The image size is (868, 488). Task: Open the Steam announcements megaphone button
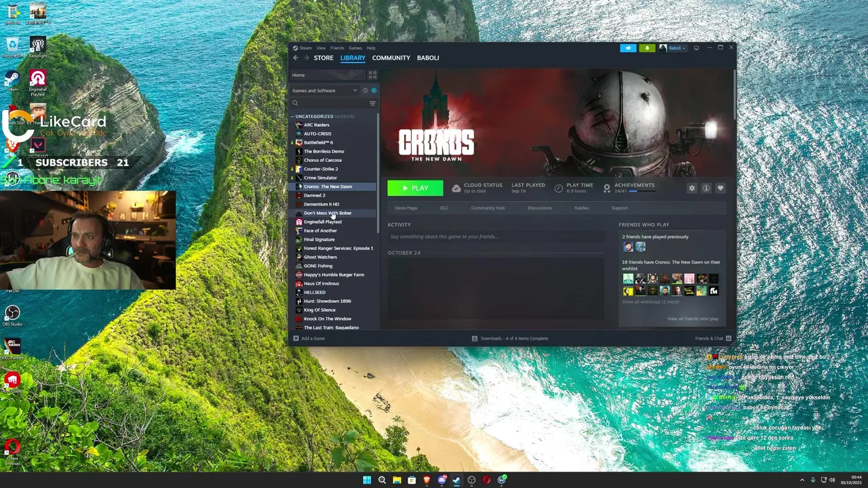point(628,48)
